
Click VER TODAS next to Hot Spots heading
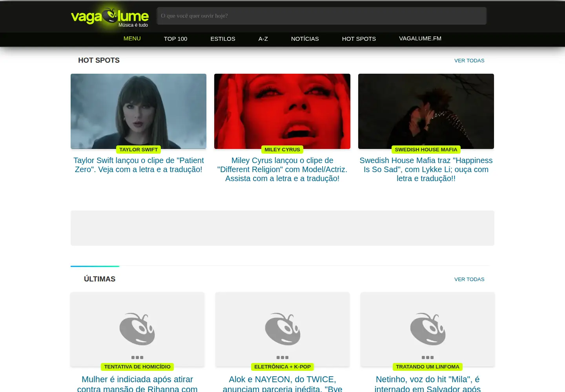[469, 60]
